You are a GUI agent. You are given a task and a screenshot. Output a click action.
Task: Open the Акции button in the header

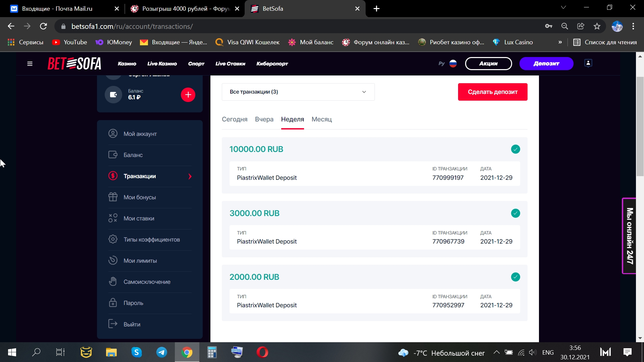488,64
